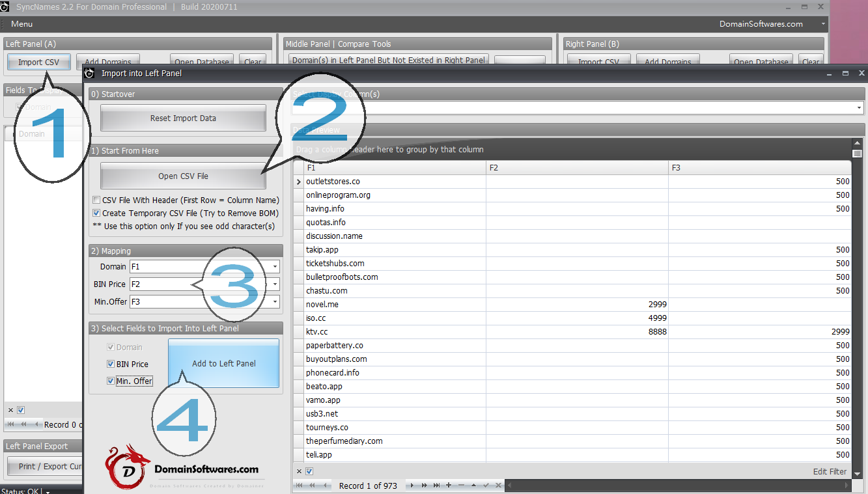Click the DomainSoftwares dragon logo

(128, 467)
